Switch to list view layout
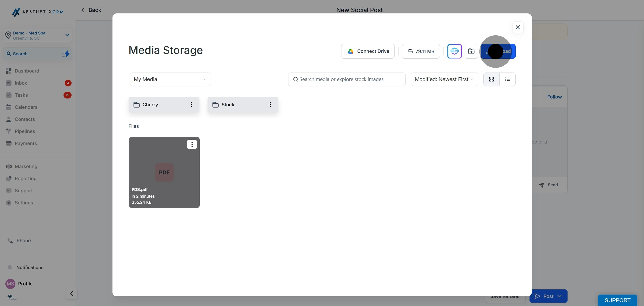Image resolution: width=644 pixels, height=306 pixels. point(507,79)
